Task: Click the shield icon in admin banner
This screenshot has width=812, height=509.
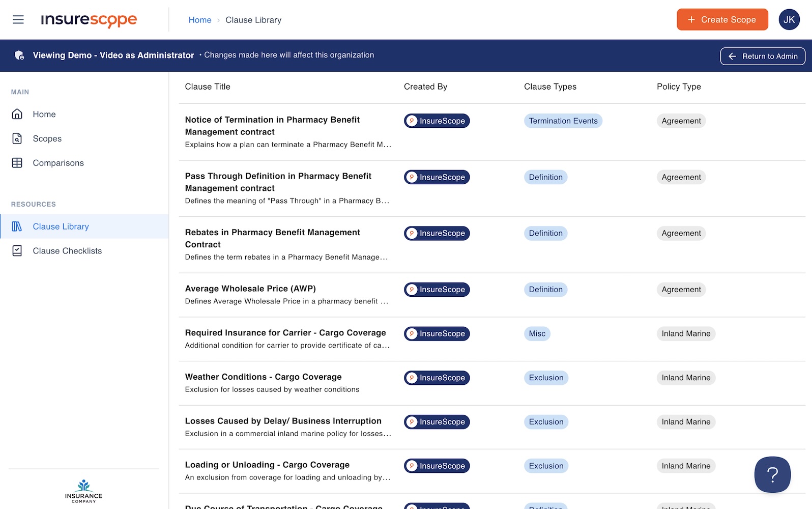Action: (x=19, y=55)
